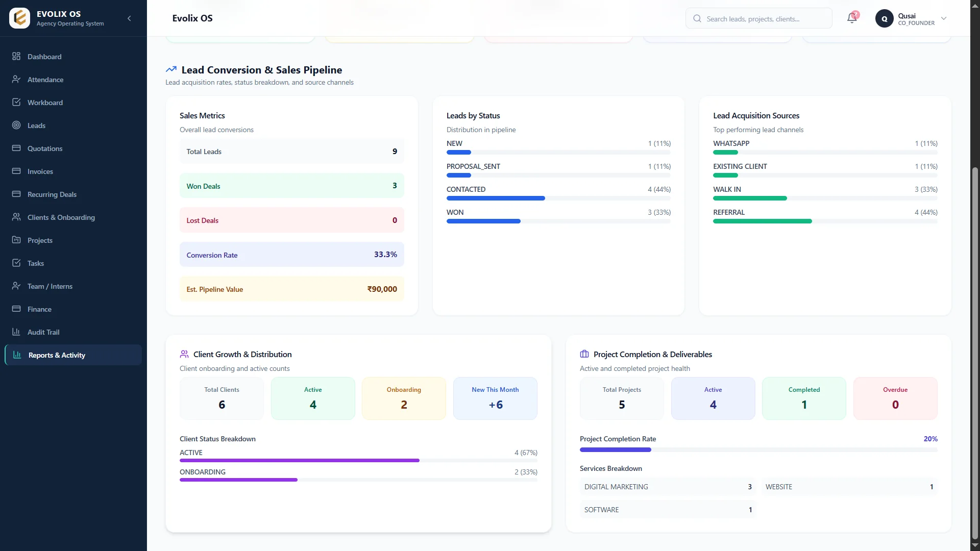The height and width of the screenshot is (551, 980).
Task: Click the Lost Deals metric row
Action: pyautogui.click(x=291, y=220)
